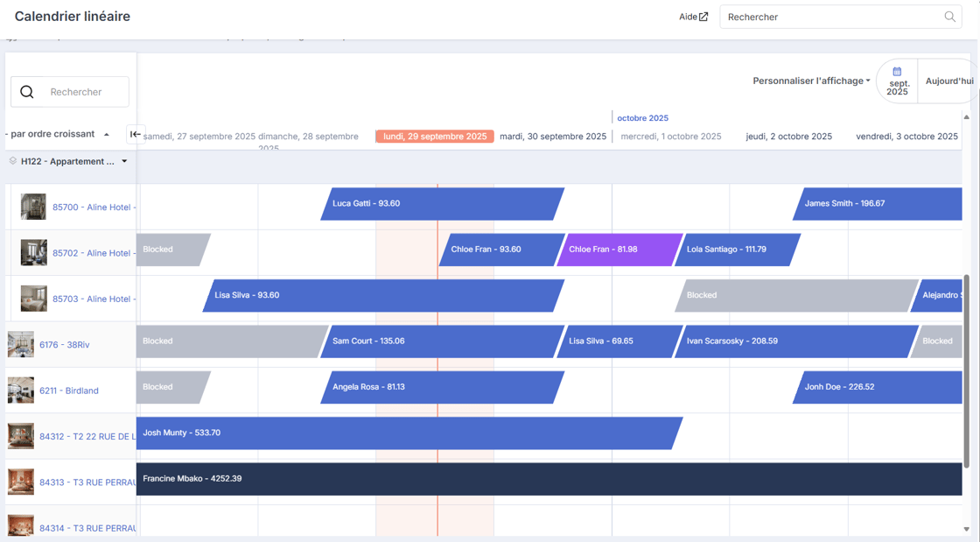This screenshot has width=980, height=542.
Task: Select highlighted lundi, 29 septembre 2025 header
Action: tap(435, 137)
